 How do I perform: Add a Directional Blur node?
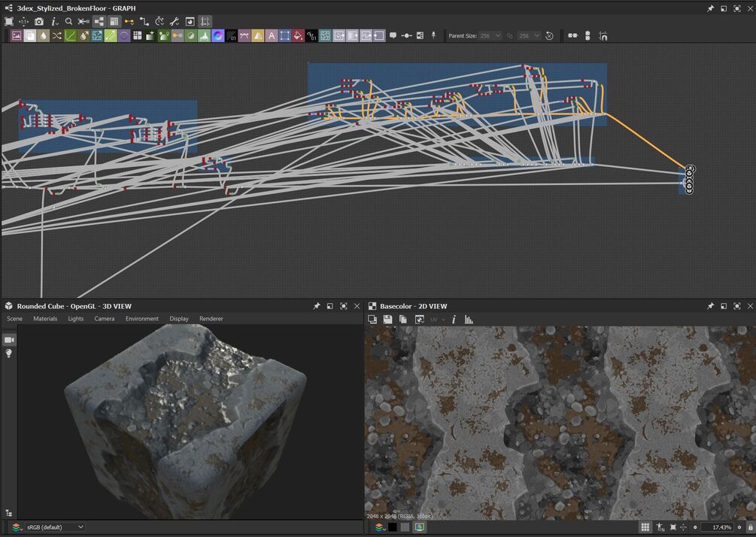pyautogui.click(x=84, y=35)
